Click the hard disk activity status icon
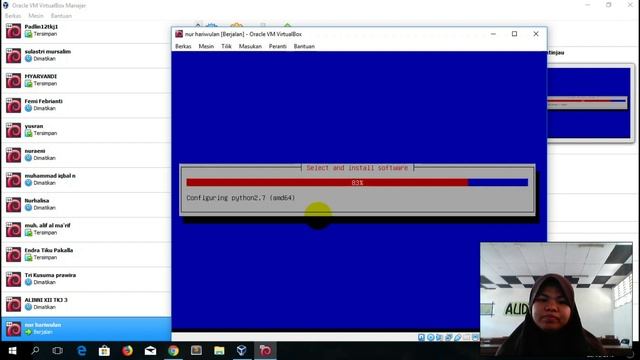640x360 pixels. coord(421,337)
